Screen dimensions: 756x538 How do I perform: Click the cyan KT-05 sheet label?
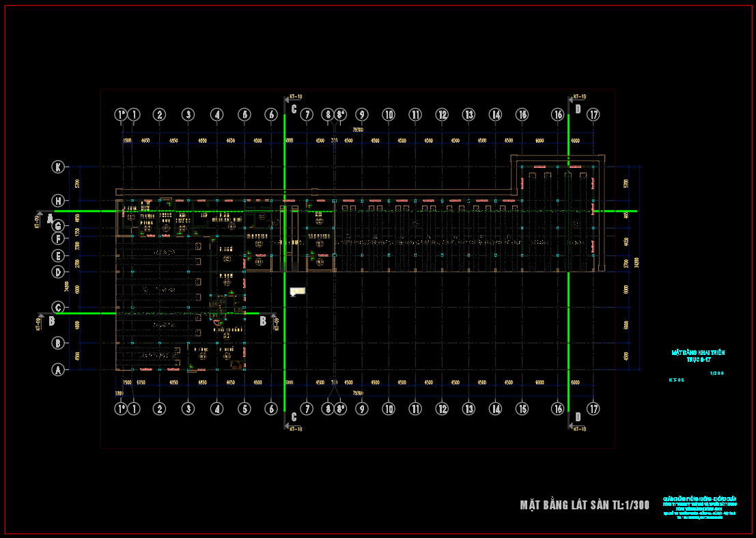click(x=676, y=379)
